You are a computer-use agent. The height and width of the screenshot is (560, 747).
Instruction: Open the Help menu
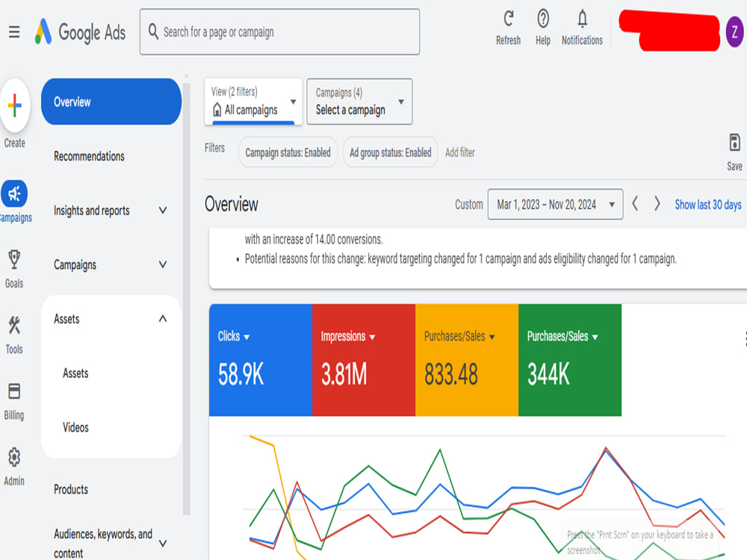(542, 28)
